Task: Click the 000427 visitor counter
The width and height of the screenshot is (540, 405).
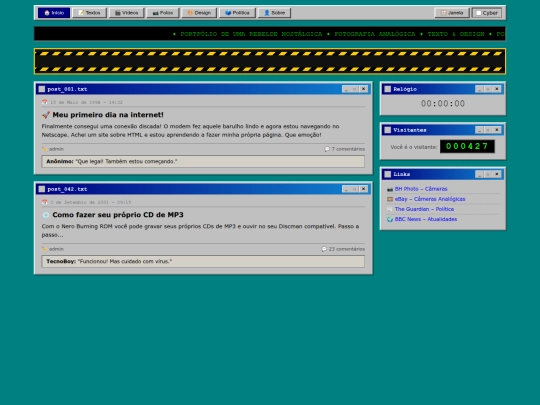Action: point(467,146)
